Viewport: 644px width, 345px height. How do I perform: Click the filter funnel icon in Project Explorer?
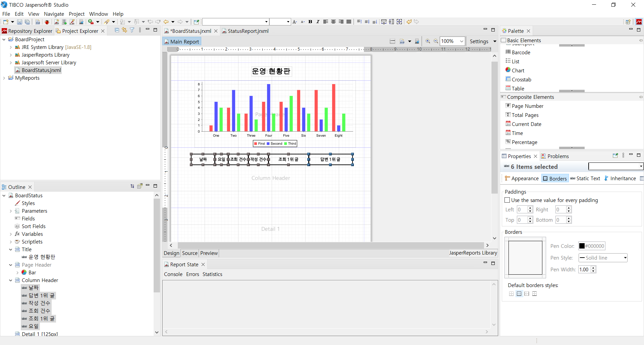point(132,30)
